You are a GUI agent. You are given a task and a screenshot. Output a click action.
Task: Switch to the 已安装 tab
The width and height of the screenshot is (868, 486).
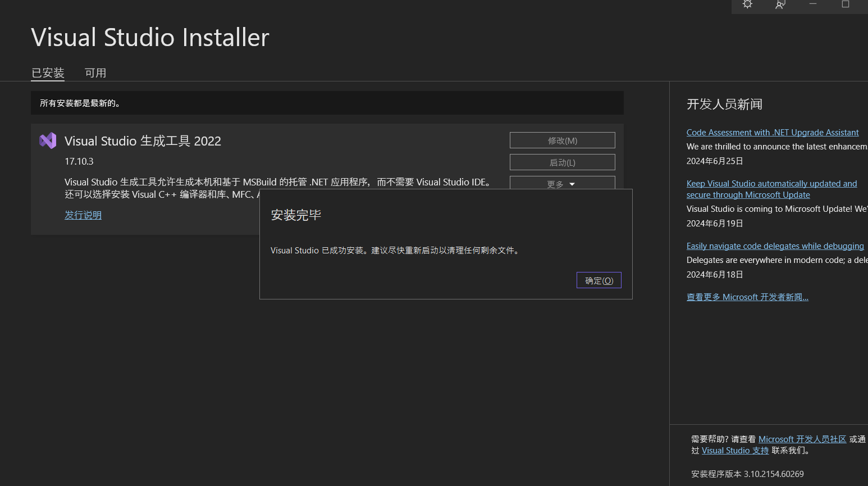48,73
